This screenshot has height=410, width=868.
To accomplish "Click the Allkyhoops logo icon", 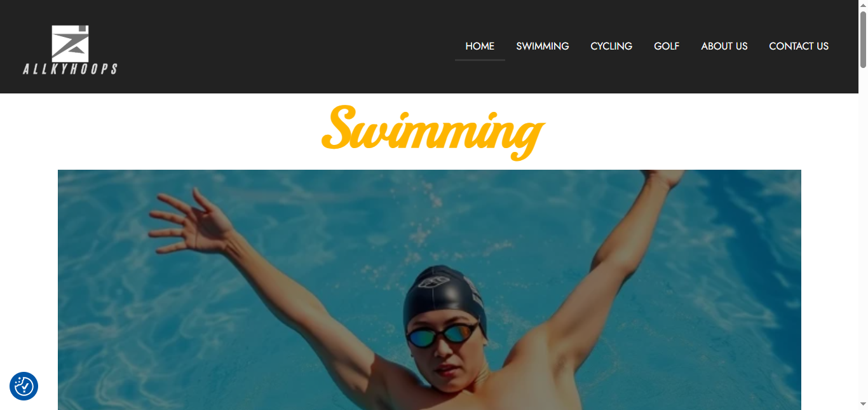I will (70, 43).
